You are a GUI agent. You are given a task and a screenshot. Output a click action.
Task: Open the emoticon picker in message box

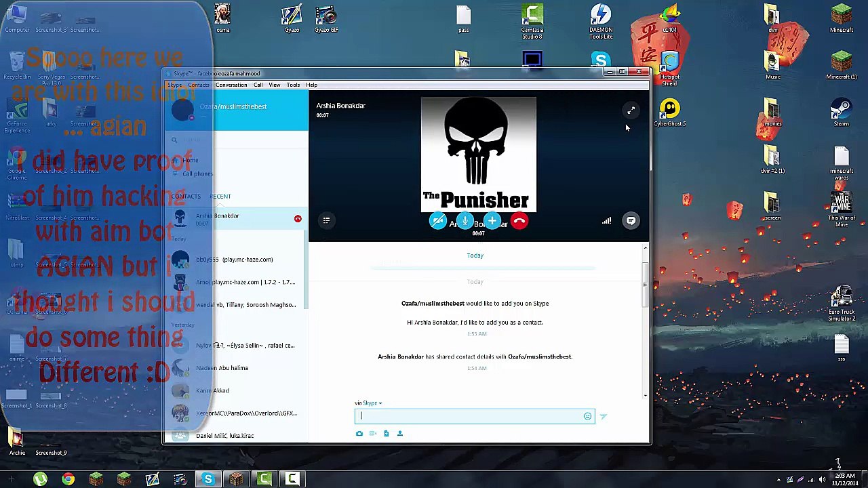(x=587, y=416)
